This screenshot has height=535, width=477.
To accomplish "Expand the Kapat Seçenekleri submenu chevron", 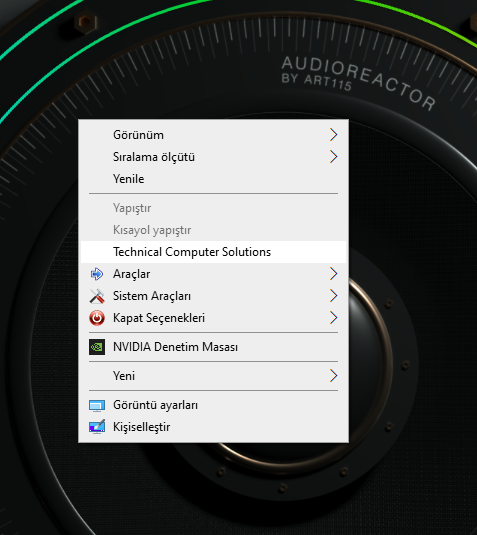I will 334,318.
